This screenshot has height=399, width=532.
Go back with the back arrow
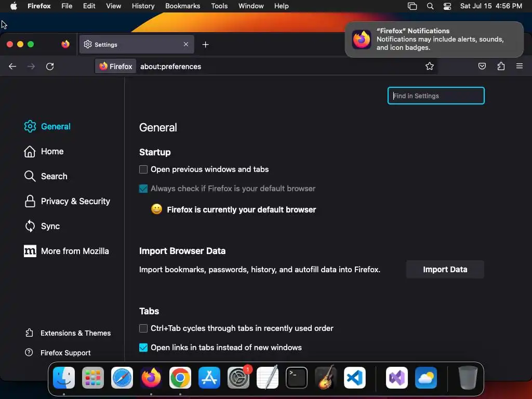(x=12, y=66)
